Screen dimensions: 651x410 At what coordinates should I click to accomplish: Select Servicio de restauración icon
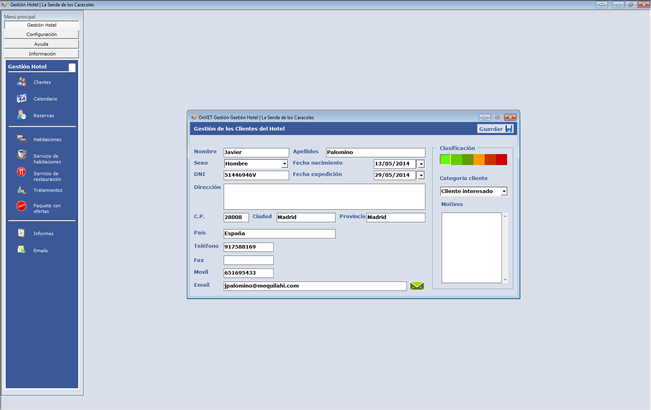[x=21, y=174]
